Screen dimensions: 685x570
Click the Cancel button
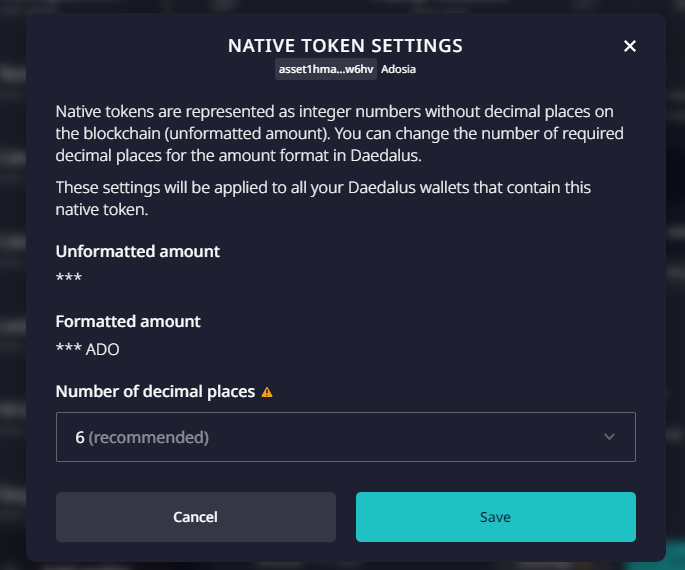(196, 517)
